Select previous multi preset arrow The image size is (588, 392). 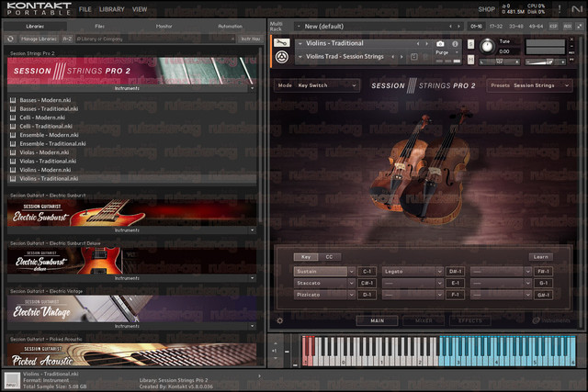point(450,27)
